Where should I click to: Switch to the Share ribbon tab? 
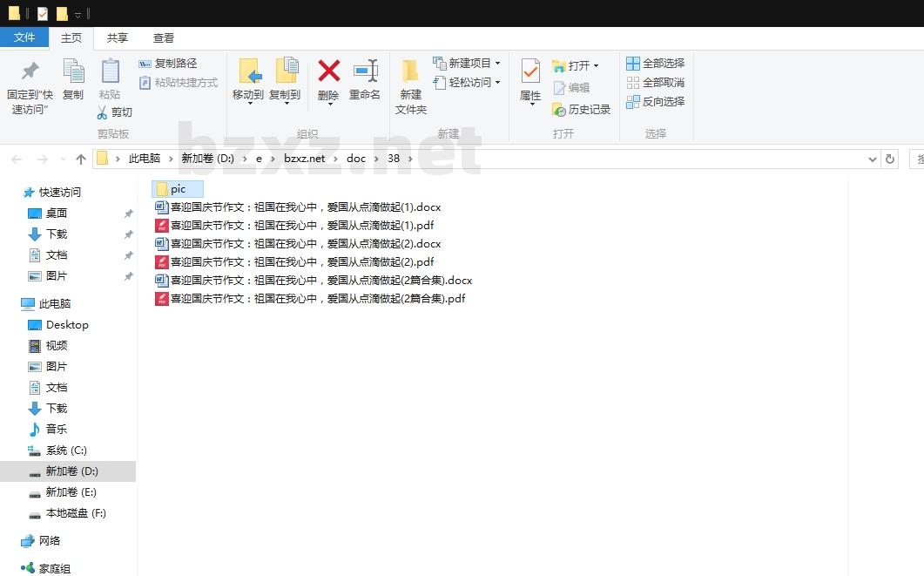coord(118,38)
